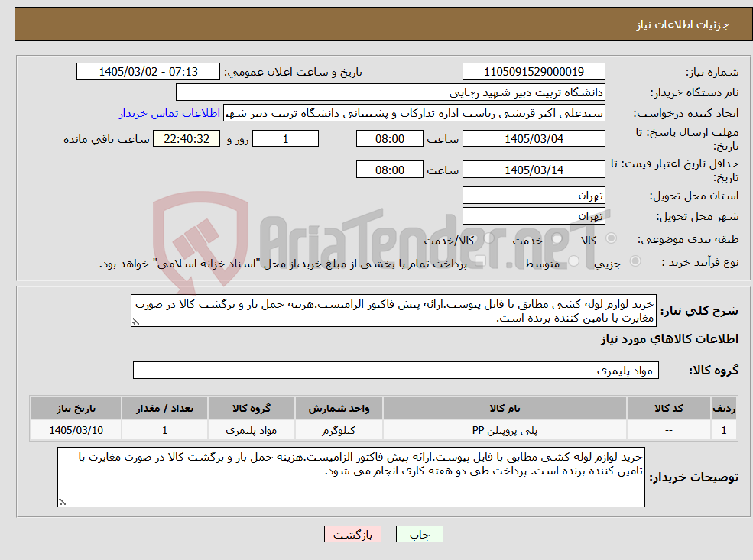Click page header جزئیات اطلاعات نیاز
Viewport: 753px width, 560px height.
(683, 24)
